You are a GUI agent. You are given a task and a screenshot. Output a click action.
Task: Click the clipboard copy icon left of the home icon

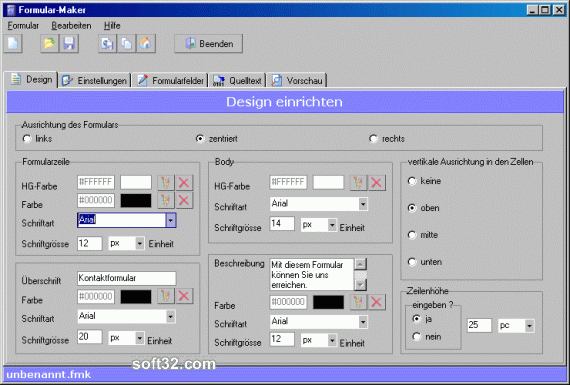coord(127,44)
